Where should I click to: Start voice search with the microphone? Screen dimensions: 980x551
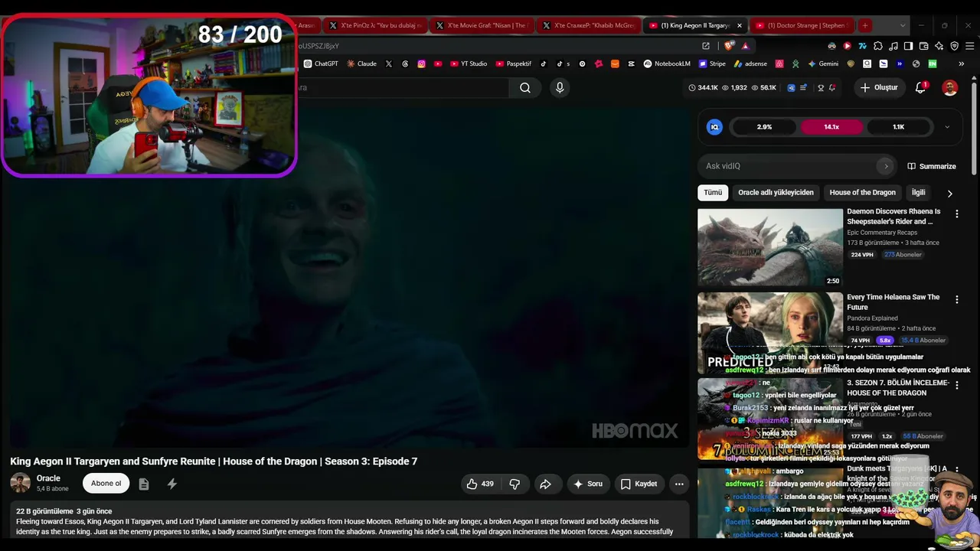[x=560, y=88]
